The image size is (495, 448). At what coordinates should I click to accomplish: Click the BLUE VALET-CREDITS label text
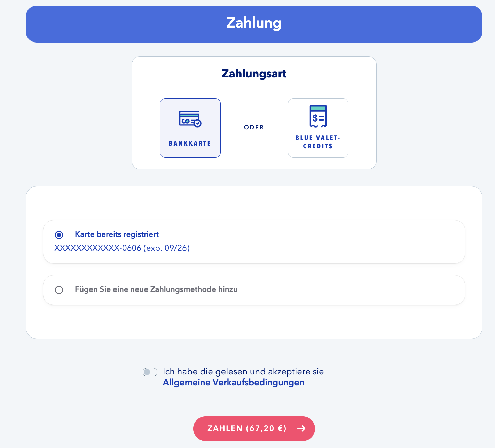click(318, 142)
